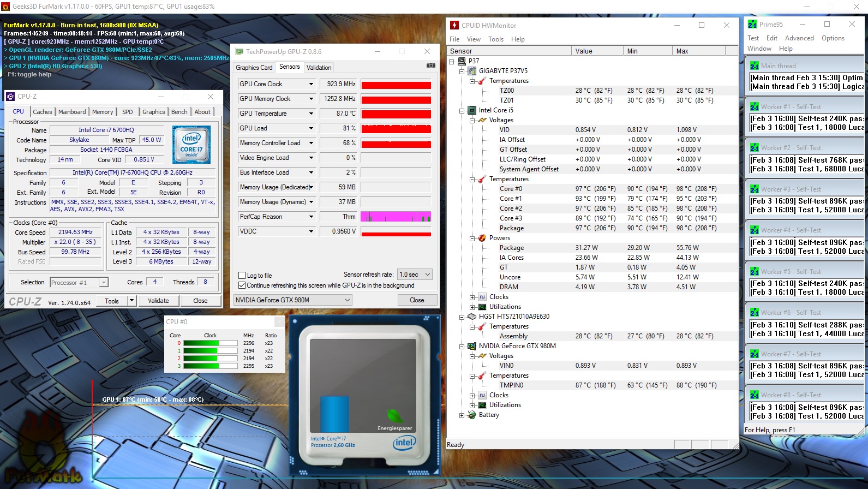Image resolution: width=868 pixels, height=489 pixels.
Task: Collapse the Intel Core i5 node
Action: coord(462,111)
